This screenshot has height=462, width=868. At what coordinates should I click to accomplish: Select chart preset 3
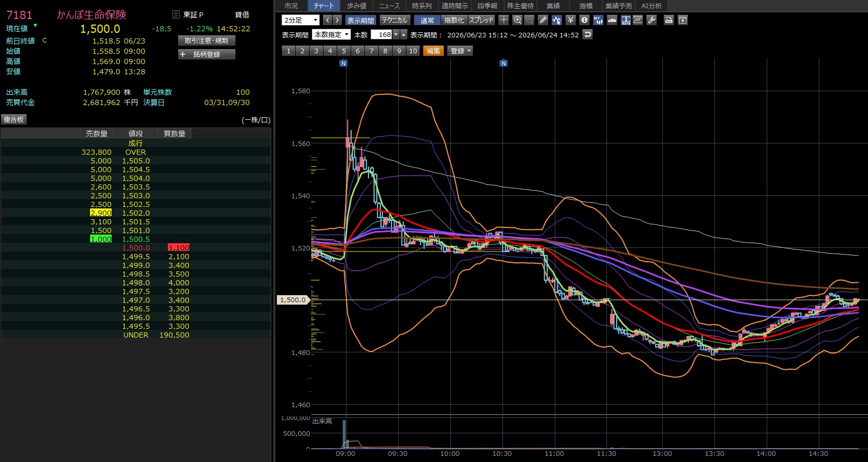[x=316, y=51]
